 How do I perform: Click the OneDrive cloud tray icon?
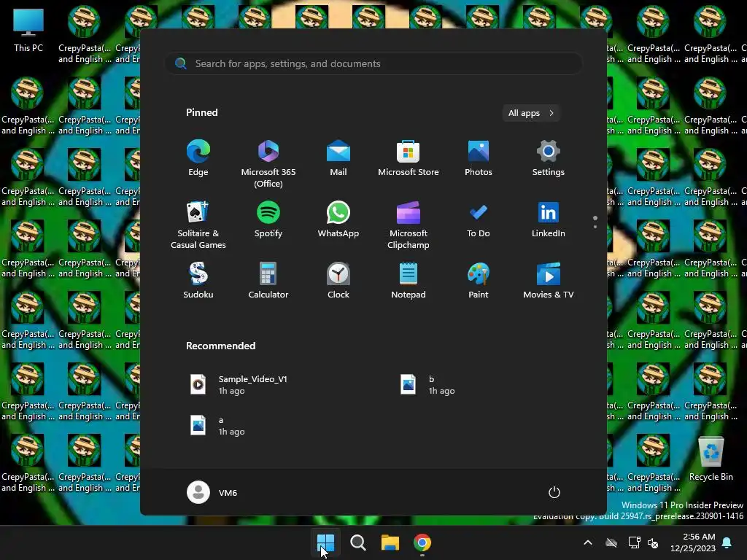point(611,542)
